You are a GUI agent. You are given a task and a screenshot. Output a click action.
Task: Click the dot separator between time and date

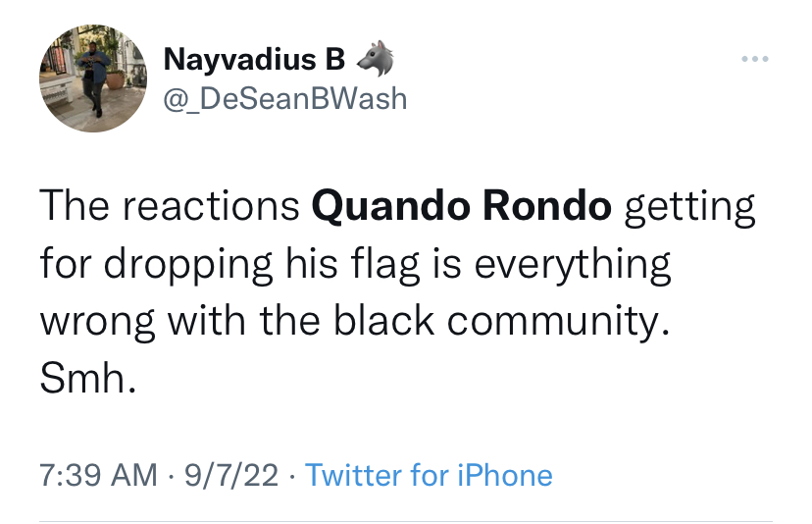coord(169,476)
